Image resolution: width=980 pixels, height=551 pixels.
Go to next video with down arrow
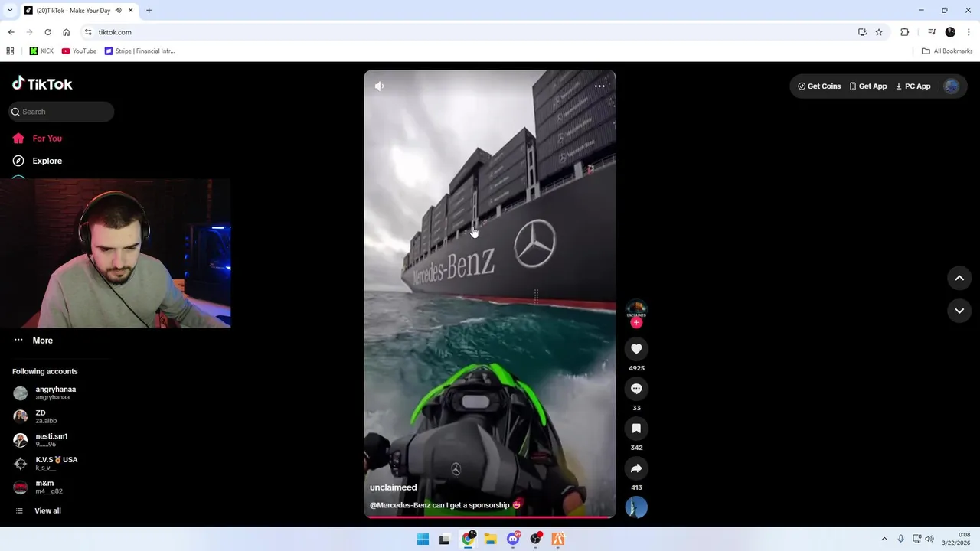(x=959, y=311)
